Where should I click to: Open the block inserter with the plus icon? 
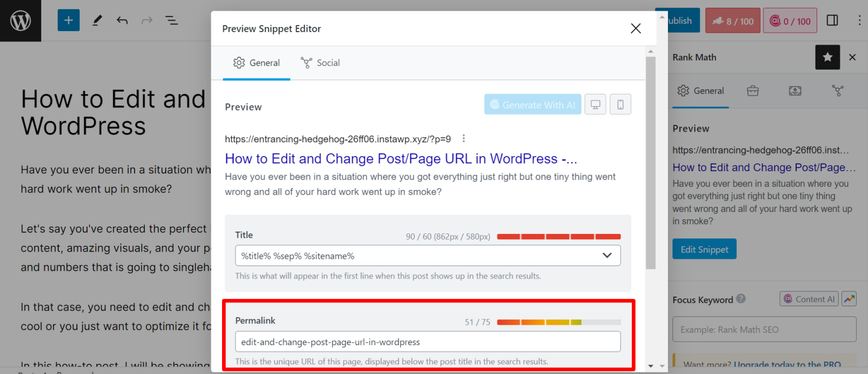coord(68,20)
